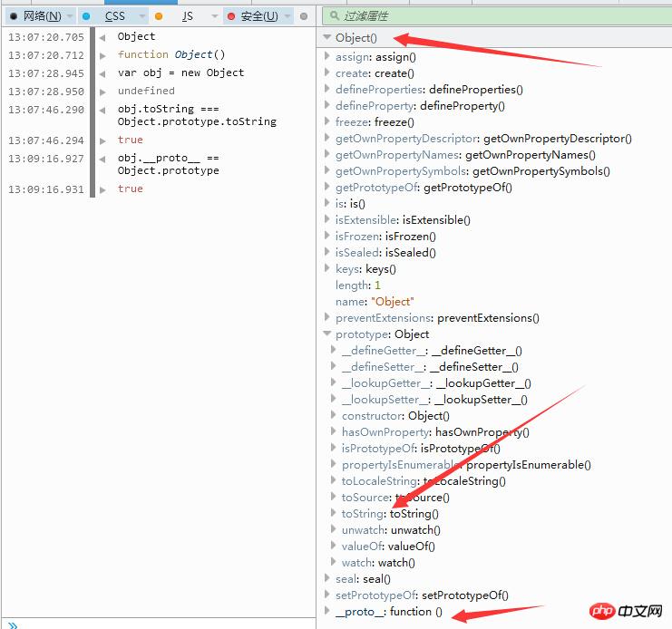The width and height of the screenshot is (672, 629).
Task: Click input arrow icon beside 'var obj = new Object'
Action: pyautogui.click(x=102, y=73)
